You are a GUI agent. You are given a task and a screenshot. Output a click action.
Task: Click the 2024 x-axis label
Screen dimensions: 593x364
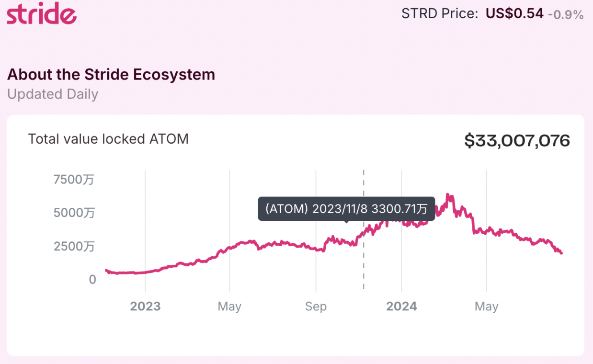click(401, 307)
